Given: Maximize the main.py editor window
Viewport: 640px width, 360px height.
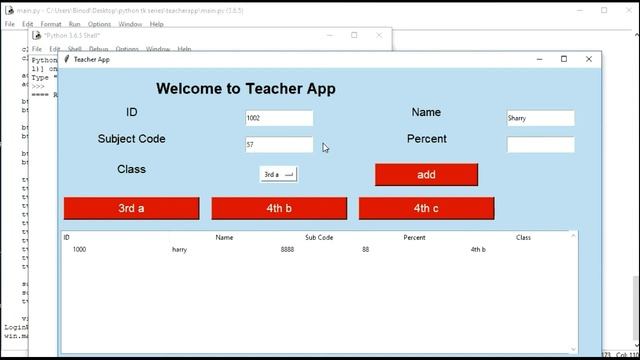Looking at the screenshot, I should coord(604,10).
